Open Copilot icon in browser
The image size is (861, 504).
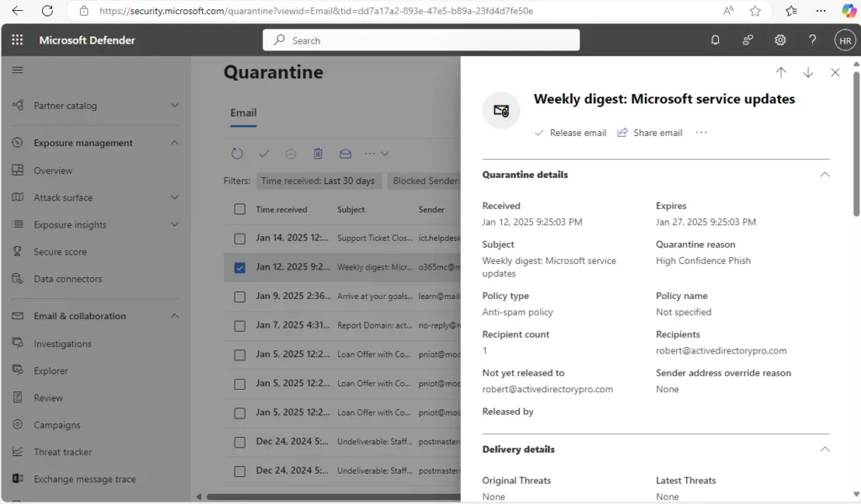849,10
